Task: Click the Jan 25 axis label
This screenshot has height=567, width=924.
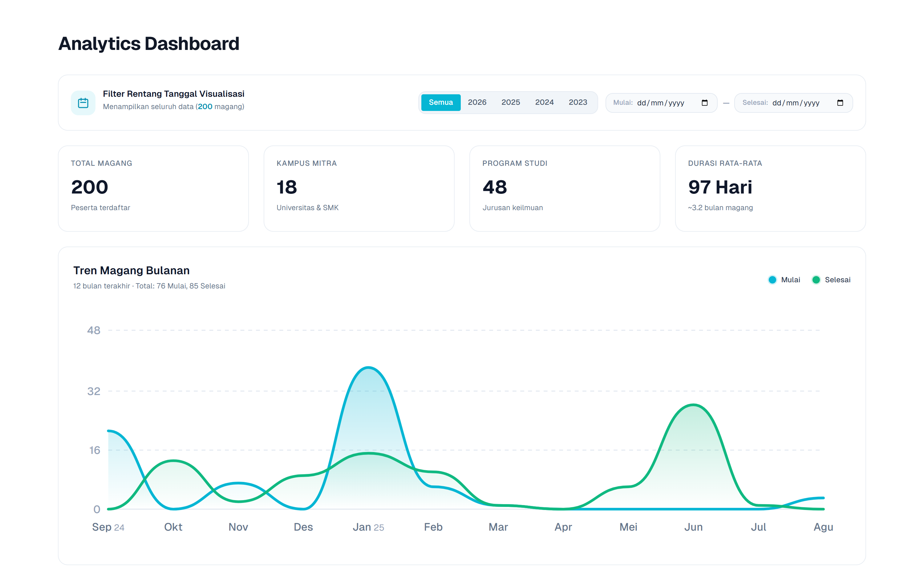Action: (x=368, y=527)
